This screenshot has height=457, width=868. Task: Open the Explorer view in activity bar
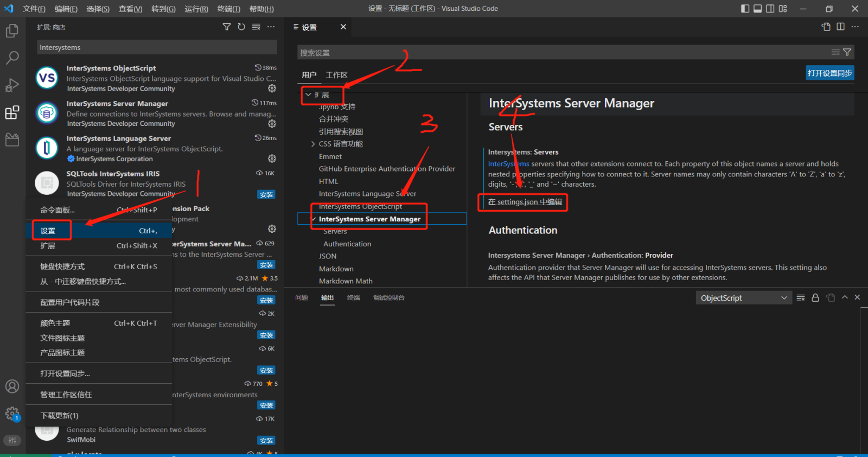[x=12, y=31]
